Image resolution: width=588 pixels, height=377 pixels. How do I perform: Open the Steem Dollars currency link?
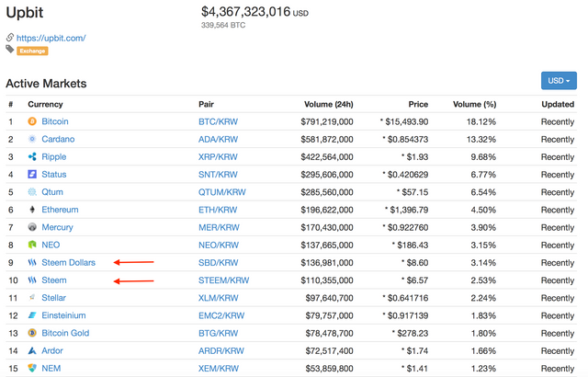pyautogui.click(x=69, y=262)
